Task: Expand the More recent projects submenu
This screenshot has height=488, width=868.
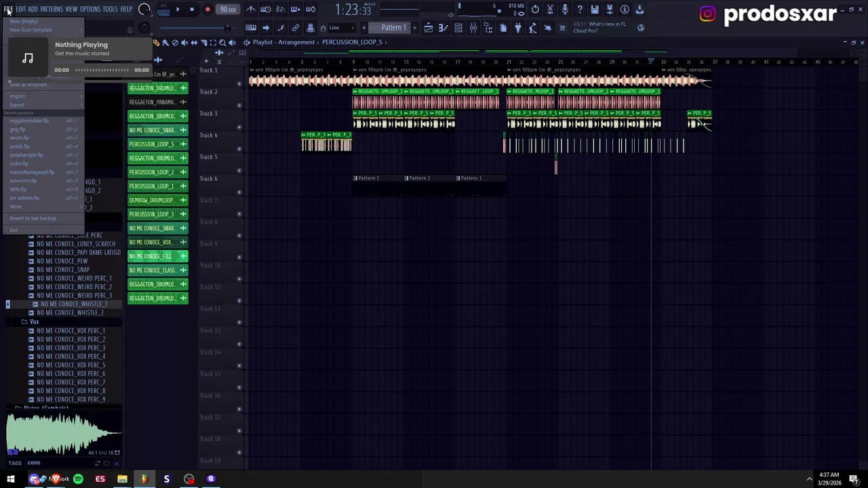Action: click(x=45, y=207)
